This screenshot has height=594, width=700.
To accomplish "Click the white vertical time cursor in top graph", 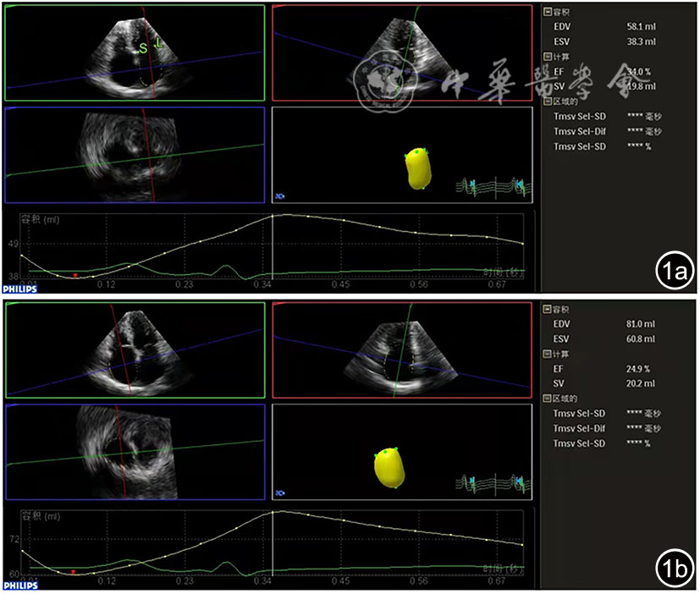I will (273, 245).
